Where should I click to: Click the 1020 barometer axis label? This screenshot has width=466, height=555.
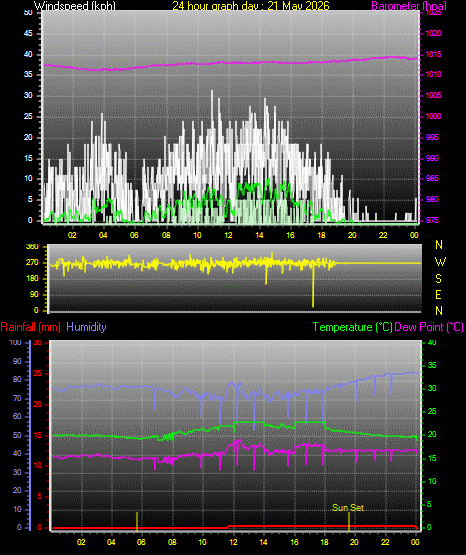[x=433, y=34]
